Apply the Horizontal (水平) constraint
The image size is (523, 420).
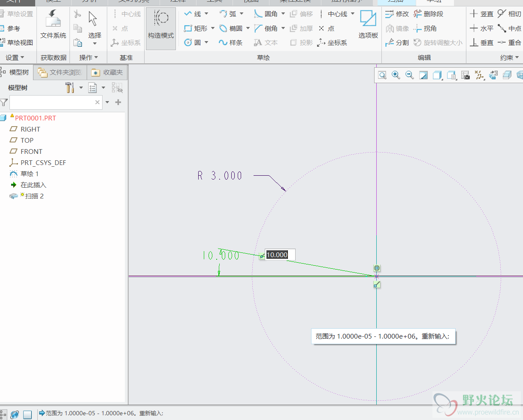tap(481, 28)
